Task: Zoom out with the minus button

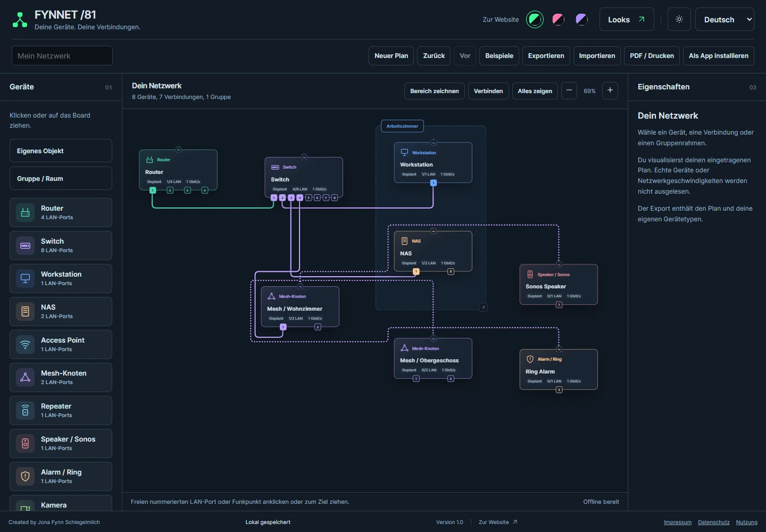Action: pyautogui.click(x=569, y=90)
